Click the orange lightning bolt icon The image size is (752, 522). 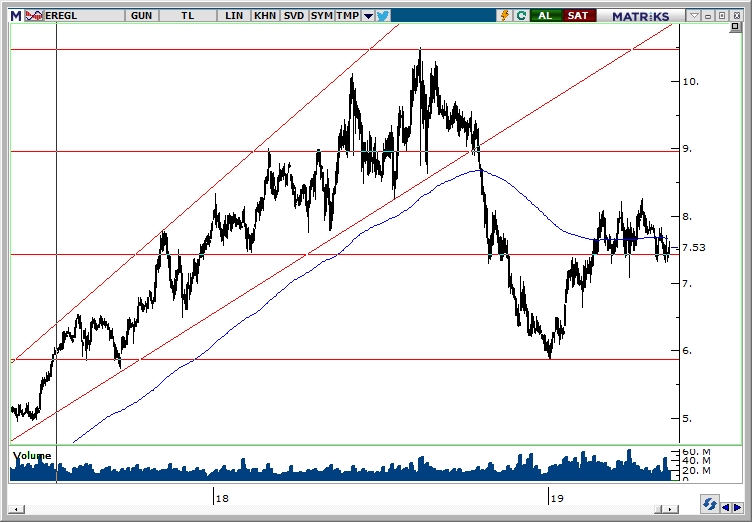click(505, 16)
